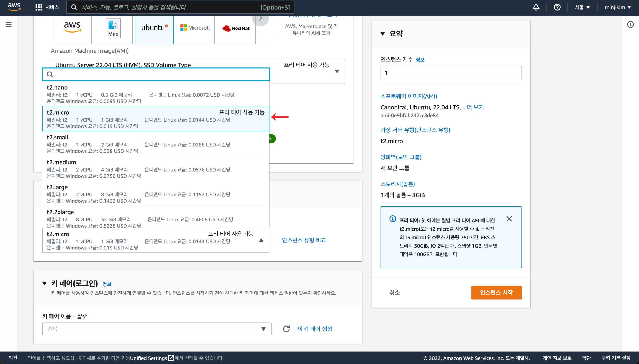Open the Seoul region selector
Screen dimensions: 639x364
point(582,7)
